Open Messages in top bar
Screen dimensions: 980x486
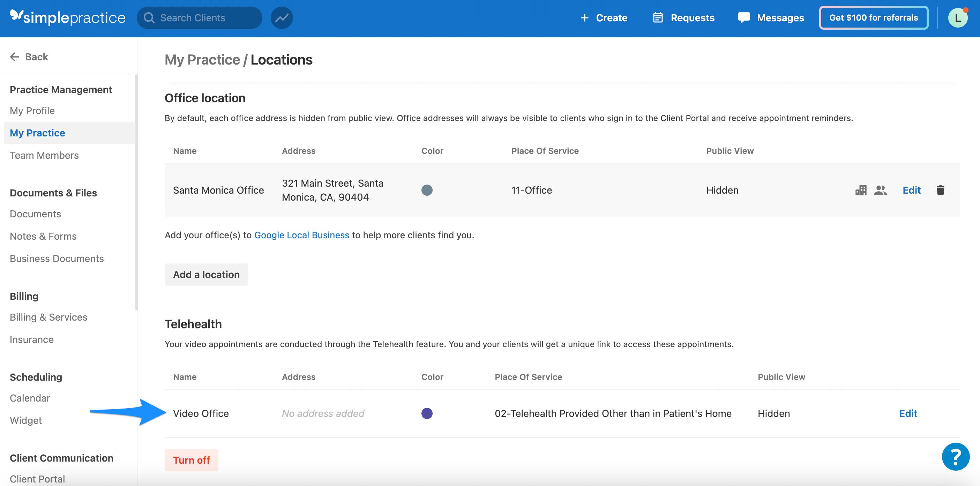771,18
